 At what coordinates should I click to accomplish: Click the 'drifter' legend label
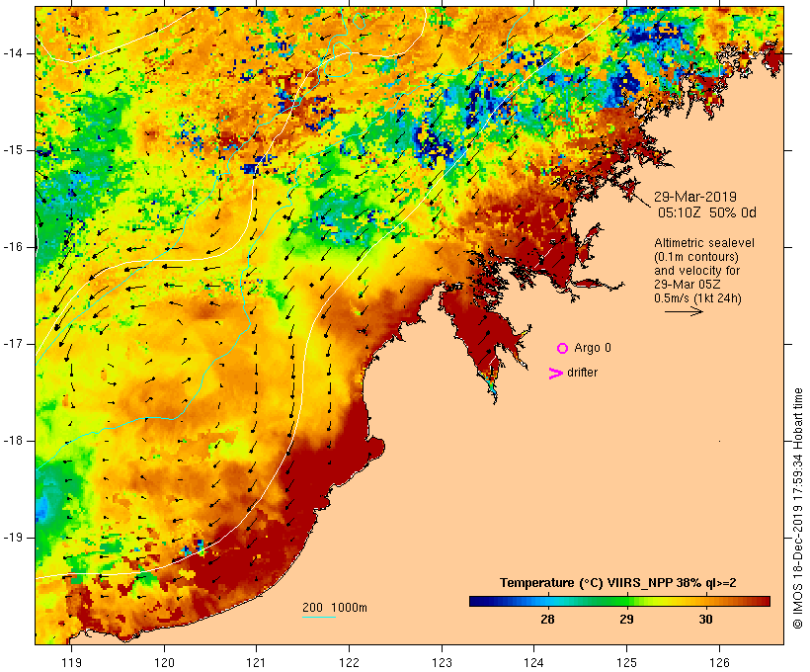tap(582, 373)
